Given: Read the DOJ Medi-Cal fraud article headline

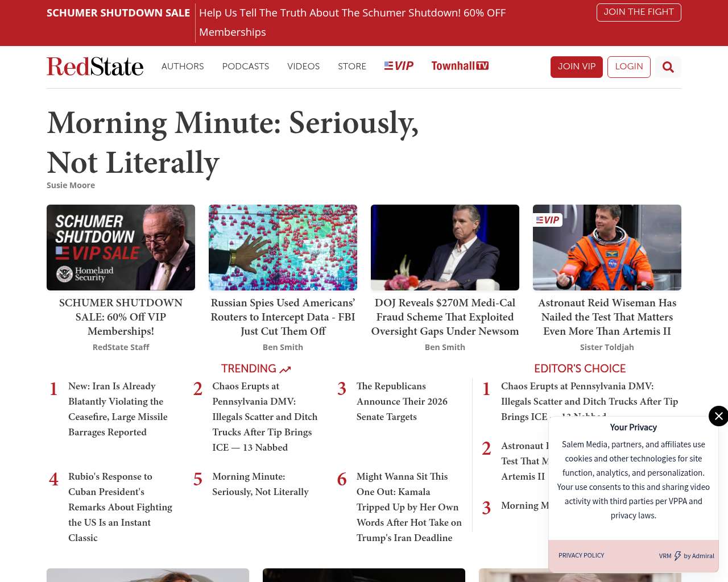Looking at the screenshot, I should [x=445, y=317].
